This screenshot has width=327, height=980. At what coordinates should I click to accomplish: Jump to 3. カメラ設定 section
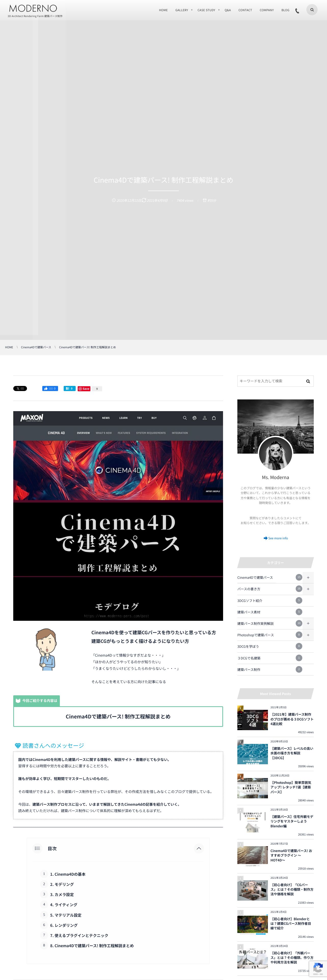62,895
